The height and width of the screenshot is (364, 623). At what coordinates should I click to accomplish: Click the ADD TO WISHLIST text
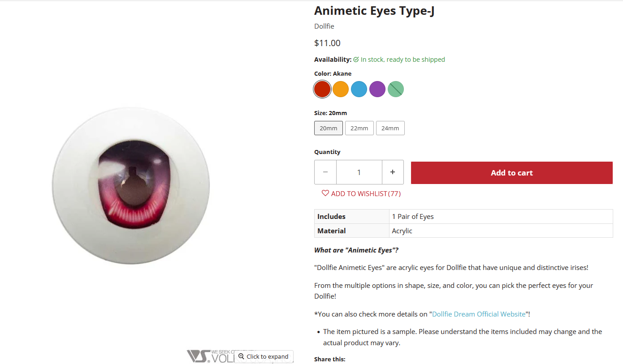[x=359, y=194]
